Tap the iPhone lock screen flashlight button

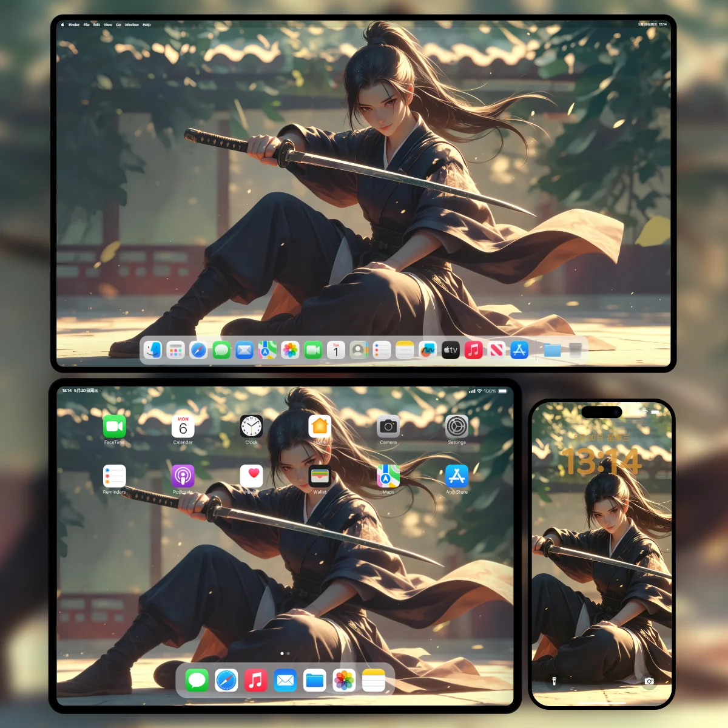554,681
